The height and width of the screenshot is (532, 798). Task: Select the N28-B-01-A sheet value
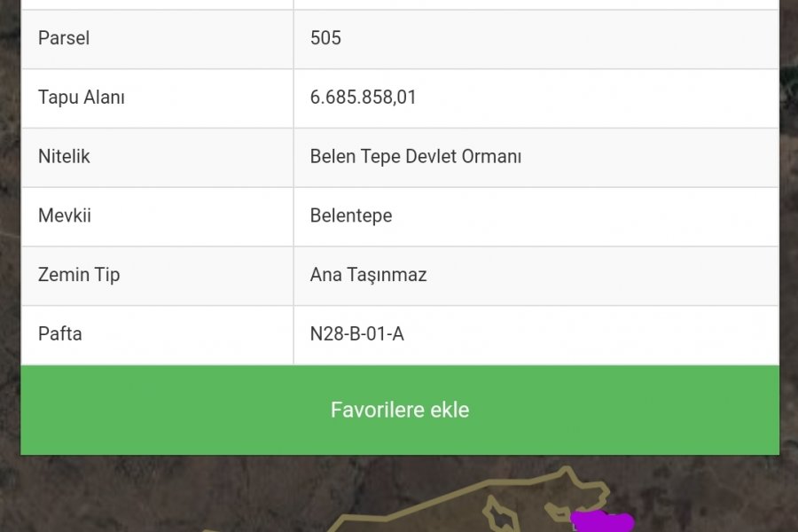356,334
